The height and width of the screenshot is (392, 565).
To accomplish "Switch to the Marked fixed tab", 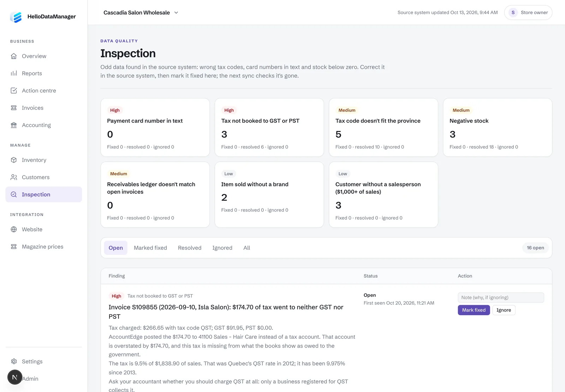I will point(150,248).
